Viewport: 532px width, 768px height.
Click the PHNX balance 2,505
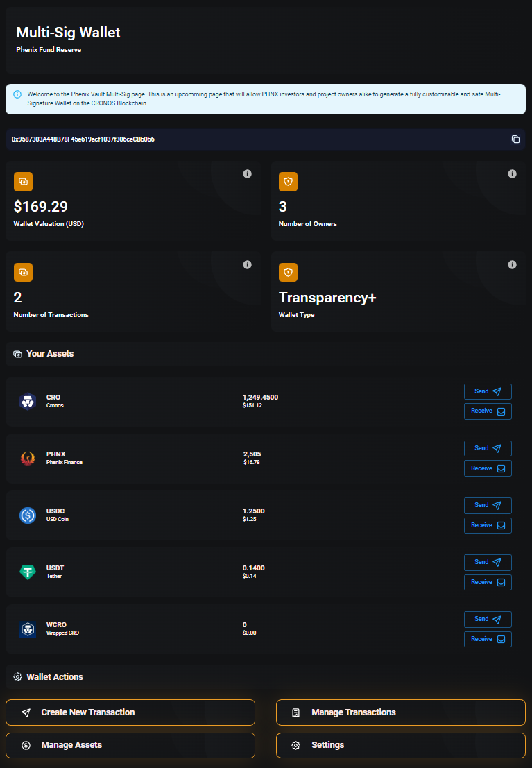pyautogui.click(x=252, y=454)
